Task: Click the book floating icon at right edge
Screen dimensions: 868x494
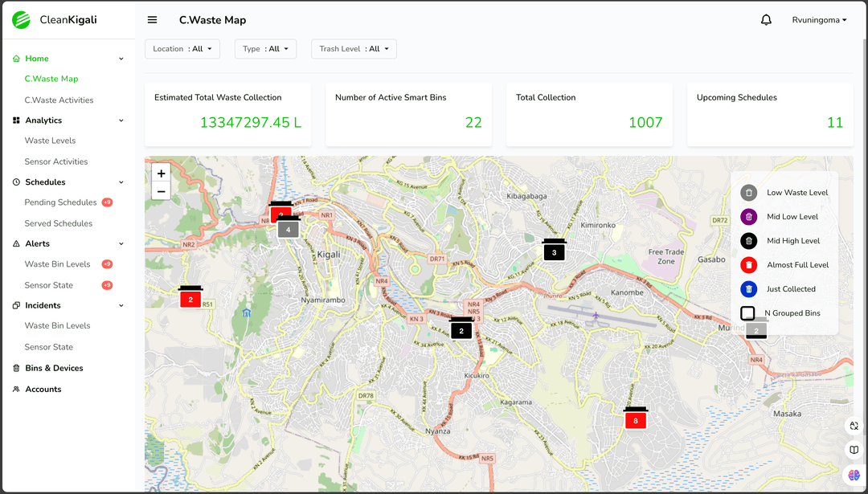Action: point(854,450)
